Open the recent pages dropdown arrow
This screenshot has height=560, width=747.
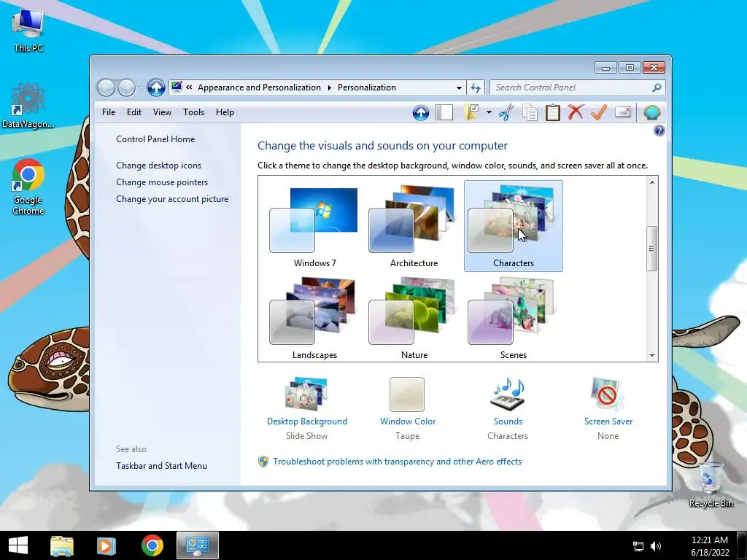click(x=141, y=88)
